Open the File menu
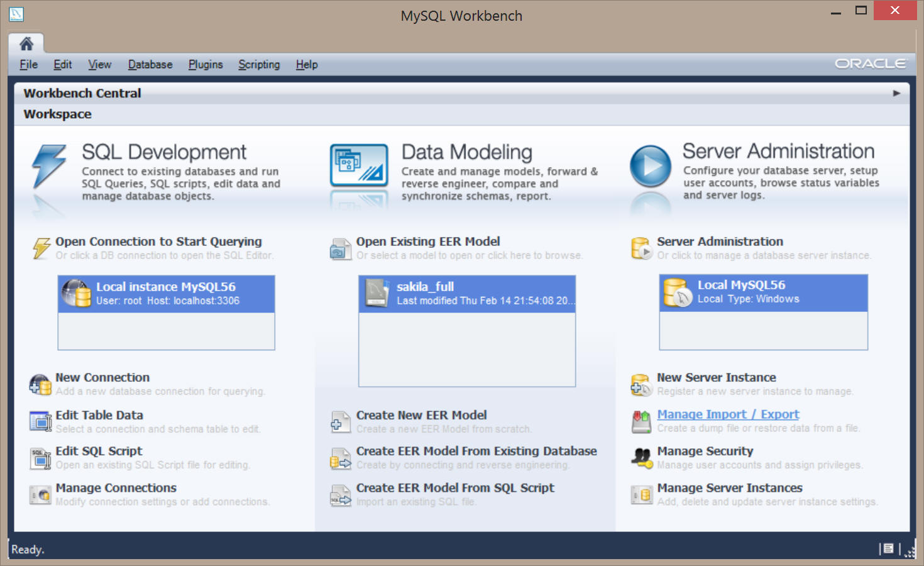 (28, 64)
